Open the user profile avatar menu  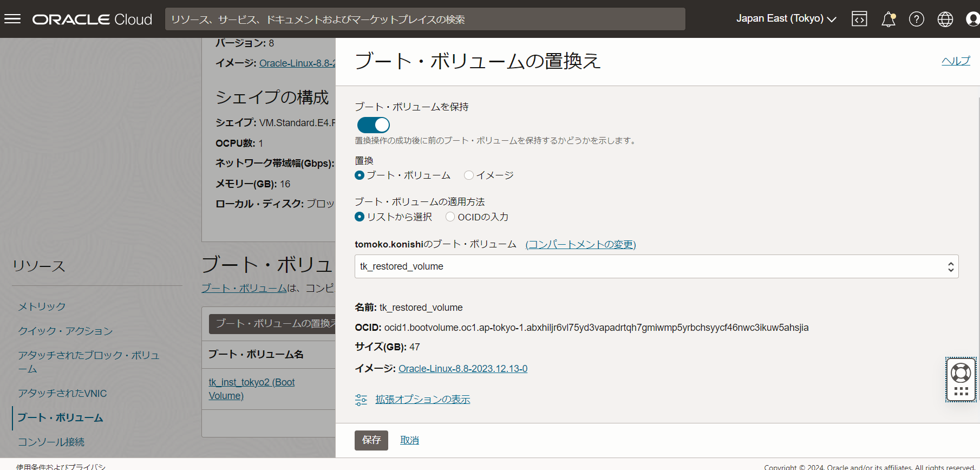pyautogui.click(x=973, y=19)
